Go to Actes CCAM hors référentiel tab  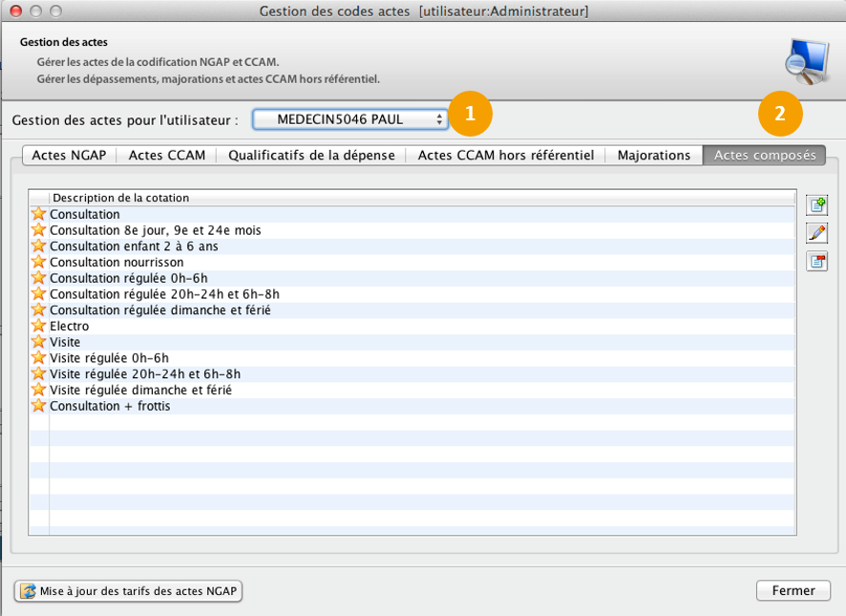tap(506, 155)
